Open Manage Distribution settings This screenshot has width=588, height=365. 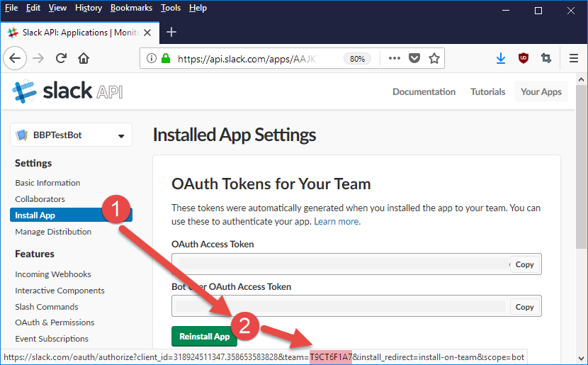click(53, 232)
